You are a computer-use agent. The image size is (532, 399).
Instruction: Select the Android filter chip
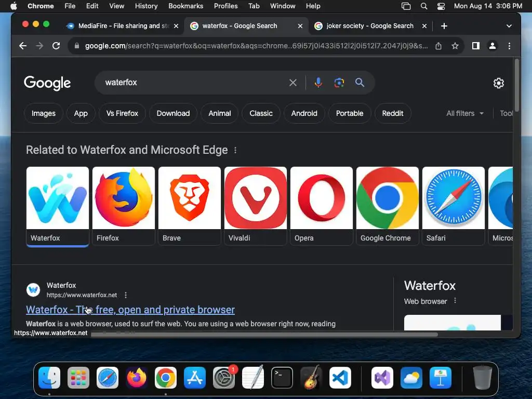click(x=304, y=113)
